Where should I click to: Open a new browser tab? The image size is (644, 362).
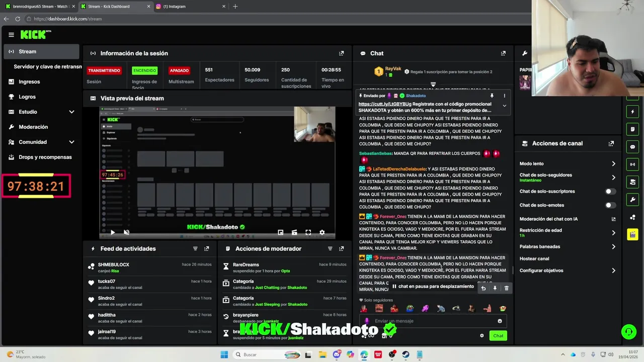(235, 7)
